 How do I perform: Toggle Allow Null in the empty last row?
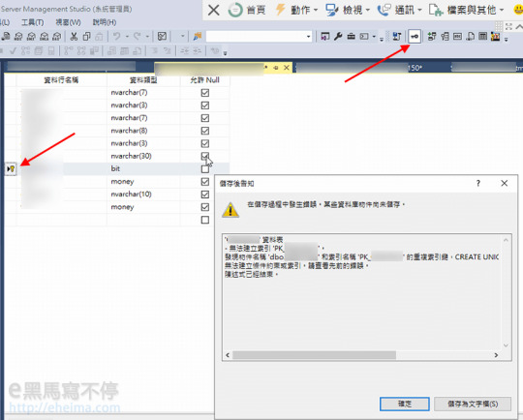(205, 220)
